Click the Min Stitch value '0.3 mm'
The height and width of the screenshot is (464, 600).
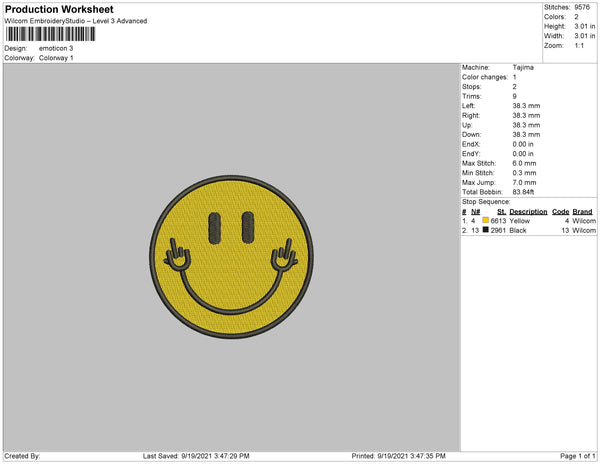point(524,173)
